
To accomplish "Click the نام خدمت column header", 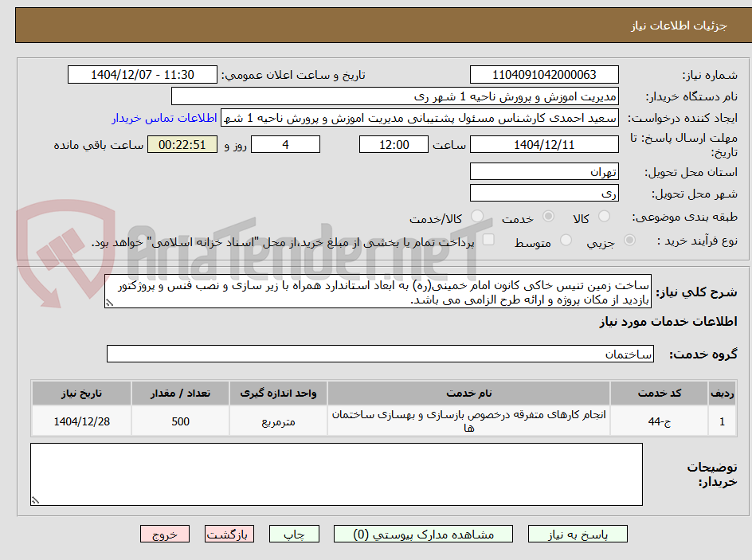I will 468,394.
